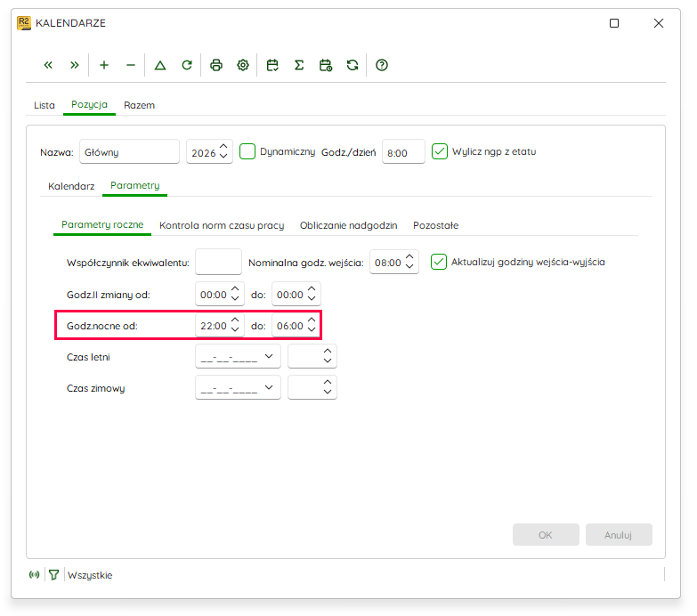Viewport: 697px width, 616px height.
Task: Switch to the Razem tab
Action: [x=139, y=105]
